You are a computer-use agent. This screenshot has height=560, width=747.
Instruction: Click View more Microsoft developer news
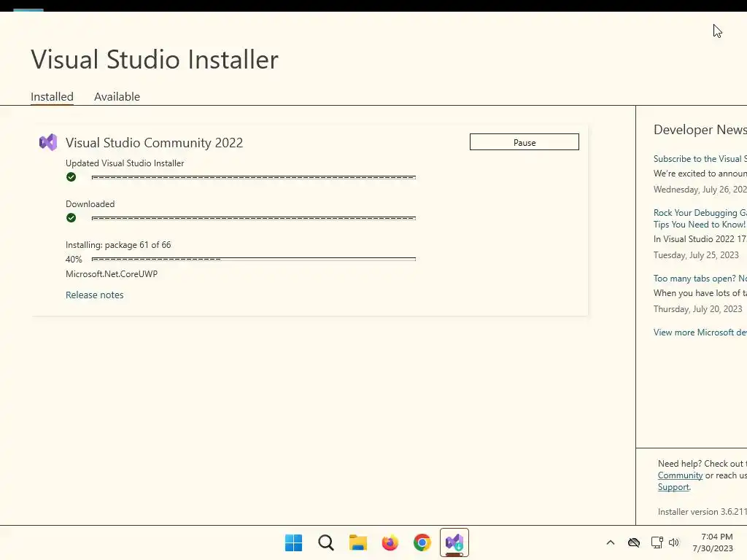tap(700, 332)
